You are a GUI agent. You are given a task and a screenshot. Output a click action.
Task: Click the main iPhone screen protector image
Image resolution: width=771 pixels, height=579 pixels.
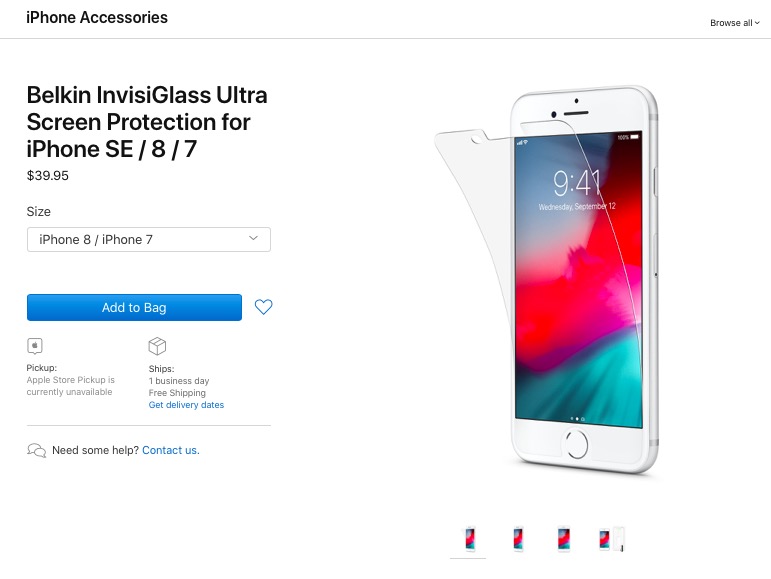546,279
